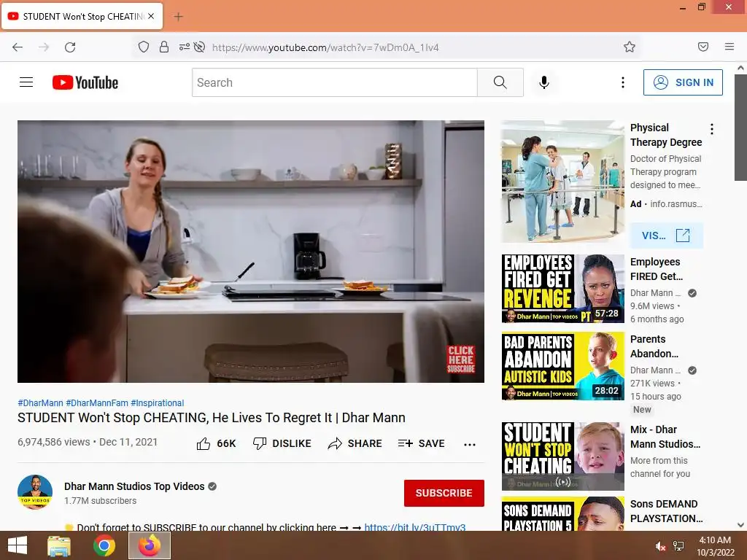The width and height of the screenshot is (747, 560).
Task: Open the Windows Start menu
Action: 18,545
